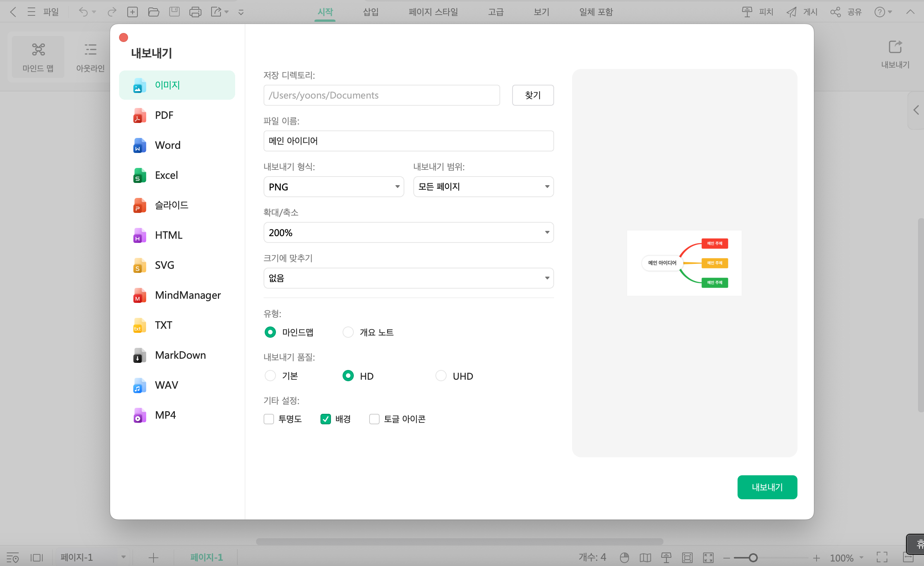Click the 찾기 button

[532, 95]
